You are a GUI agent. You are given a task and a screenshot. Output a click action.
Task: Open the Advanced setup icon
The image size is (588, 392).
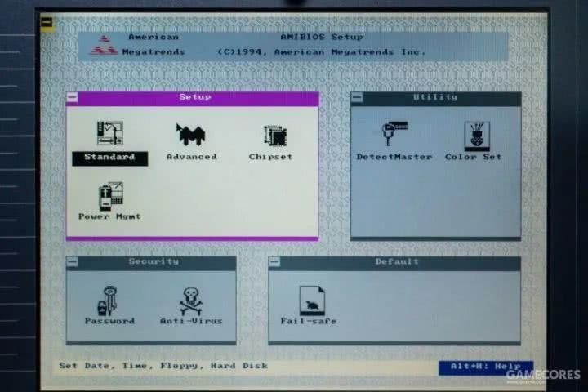pyautogui.click(x=191, y=134)
